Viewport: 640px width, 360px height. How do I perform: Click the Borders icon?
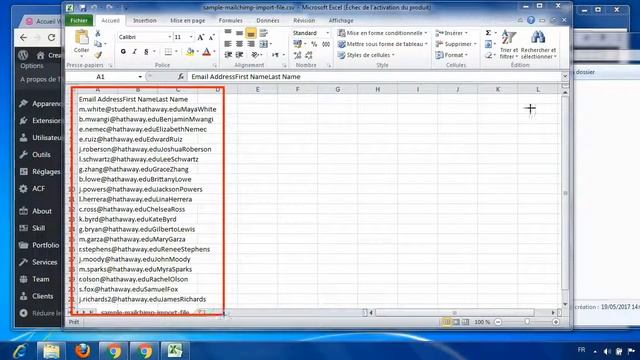(x=168, y=51)
